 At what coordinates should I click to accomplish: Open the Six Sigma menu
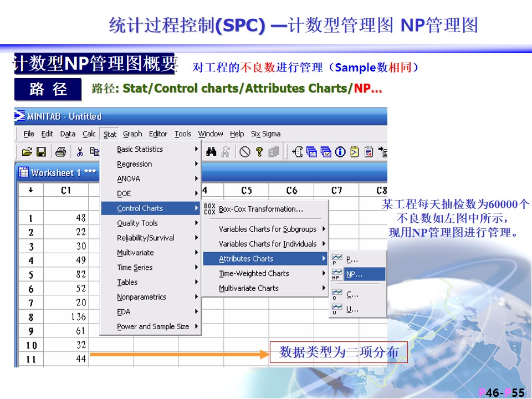tap(265, 134)
